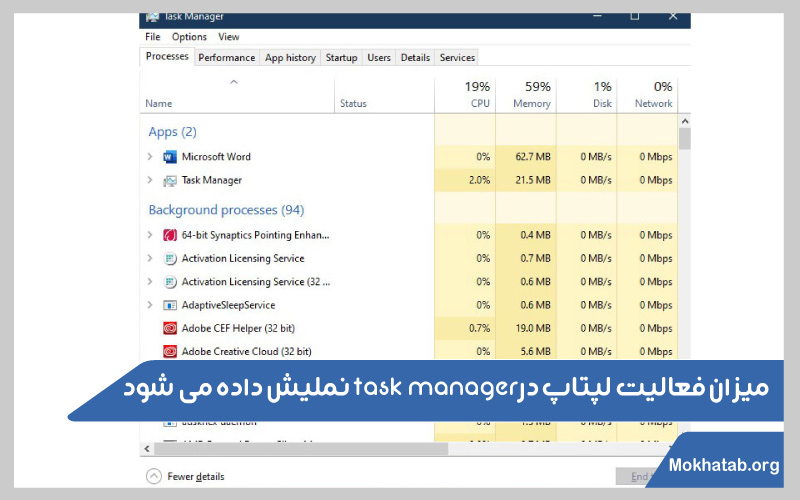
Task: Open the Options menu
Action: [x=189, y=37]
